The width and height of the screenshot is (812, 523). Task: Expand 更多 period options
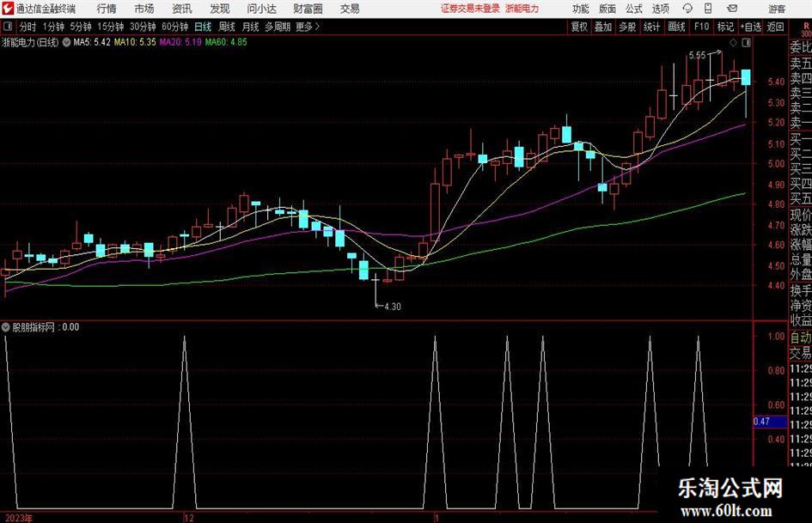pos(308,27)
